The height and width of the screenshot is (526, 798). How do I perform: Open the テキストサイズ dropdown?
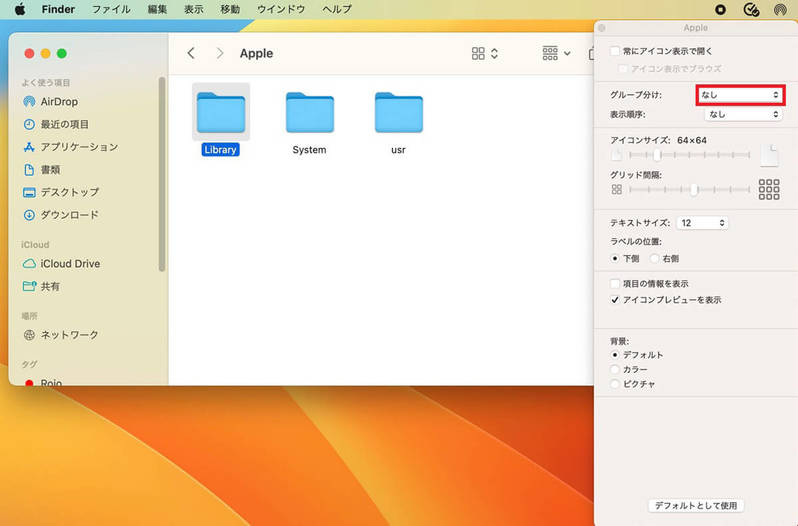click(x=702, y=223)
